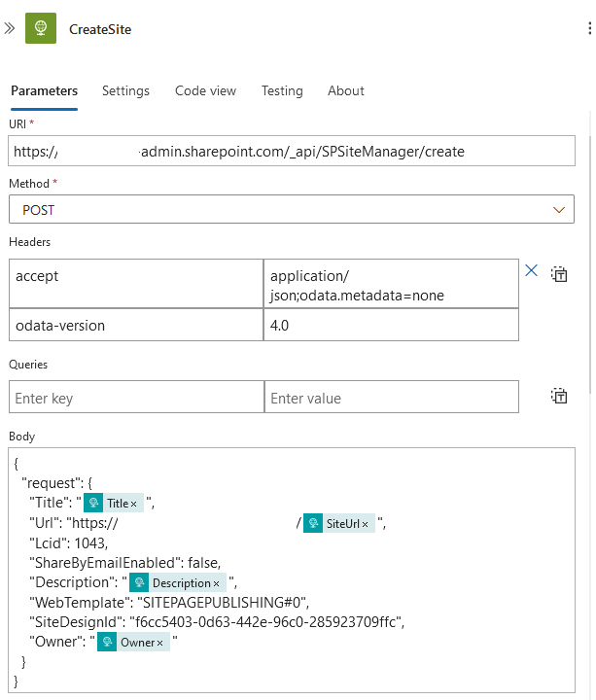596x700 pixels.
Task: Click the Description token icon in Body
Action: (139, 582)
